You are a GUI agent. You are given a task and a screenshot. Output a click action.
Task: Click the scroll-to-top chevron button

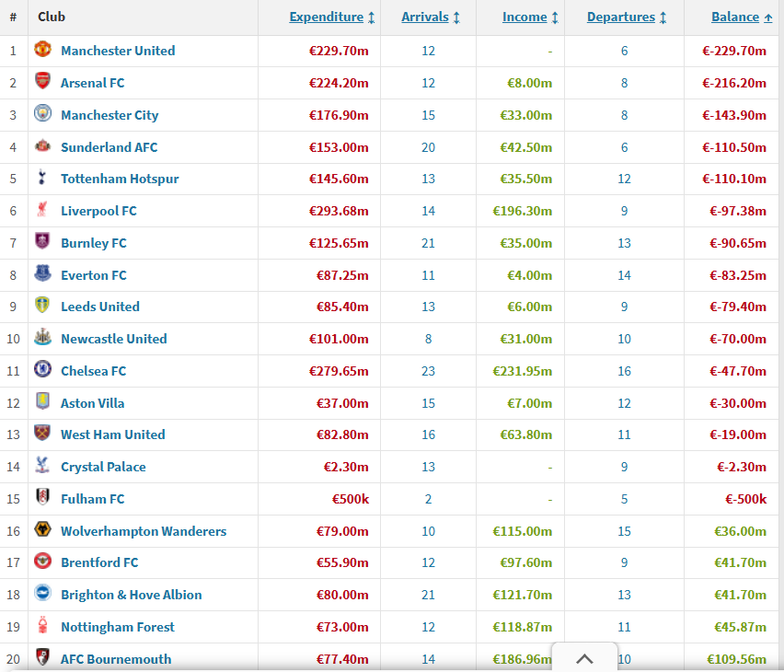point(584,658)
